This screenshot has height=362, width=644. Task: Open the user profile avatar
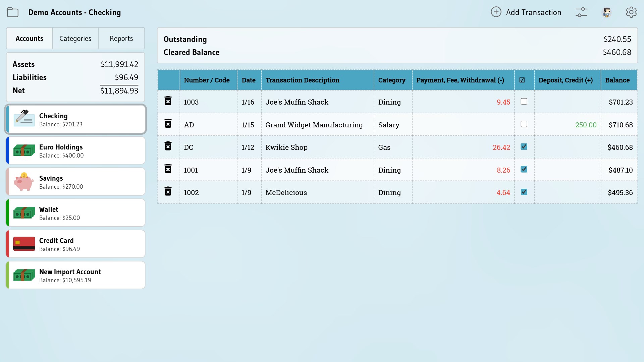coord(606,12)
